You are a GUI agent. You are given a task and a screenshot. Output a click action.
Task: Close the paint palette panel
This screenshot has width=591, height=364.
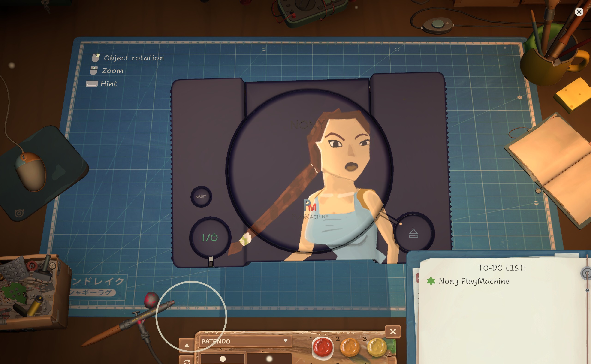[x=393, y=332]
